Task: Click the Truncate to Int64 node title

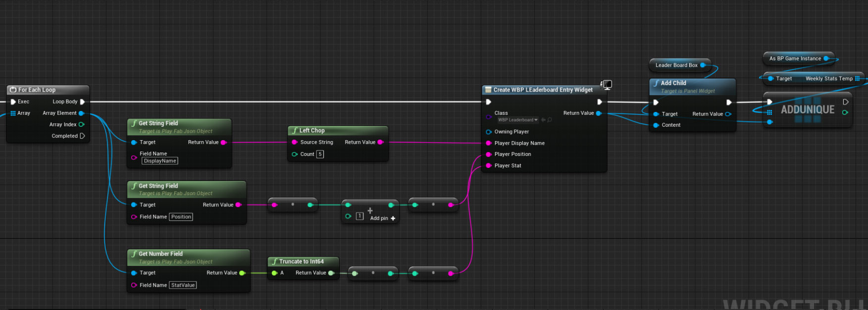Action: click(x=301, y=261)
